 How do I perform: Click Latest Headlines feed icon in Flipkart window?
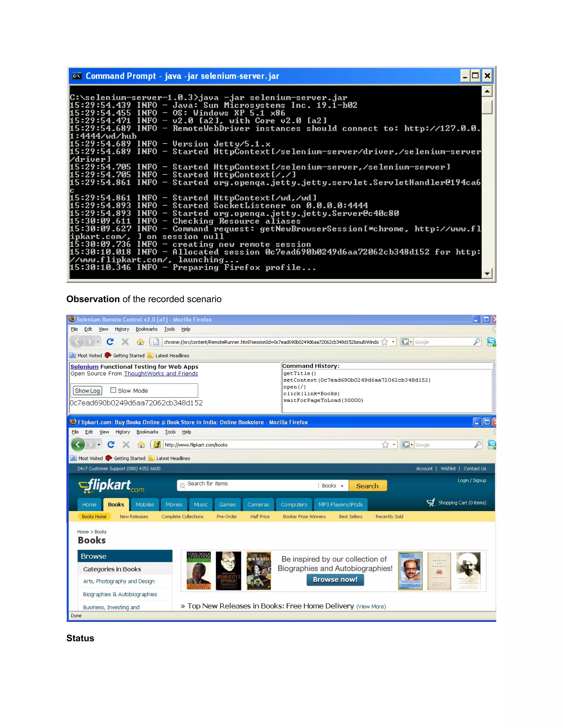point(151,458)
